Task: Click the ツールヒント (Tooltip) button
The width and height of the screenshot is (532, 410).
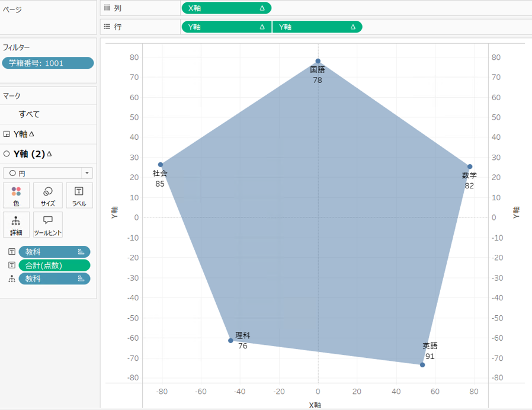Action: click(x=47, y=225)
